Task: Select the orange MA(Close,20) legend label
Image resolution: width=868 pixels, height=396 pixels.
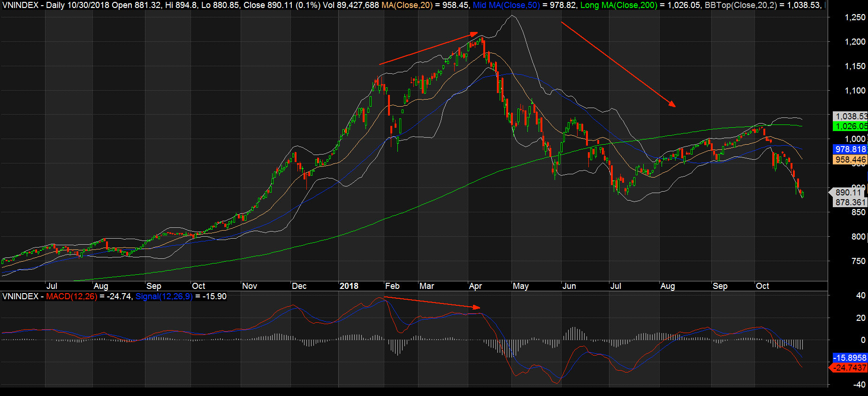Action: point(407,5)
